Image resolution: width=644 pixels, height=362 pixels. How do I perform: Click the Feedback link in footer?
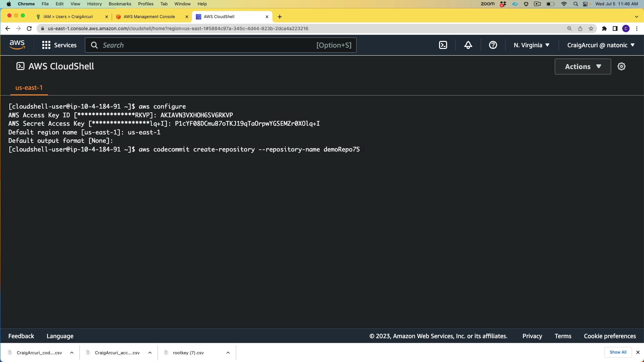[x=21, y=336]
